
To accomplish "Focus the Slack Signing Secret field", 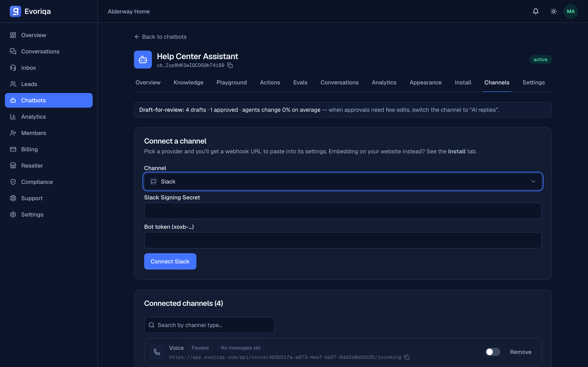I will 343,211.
